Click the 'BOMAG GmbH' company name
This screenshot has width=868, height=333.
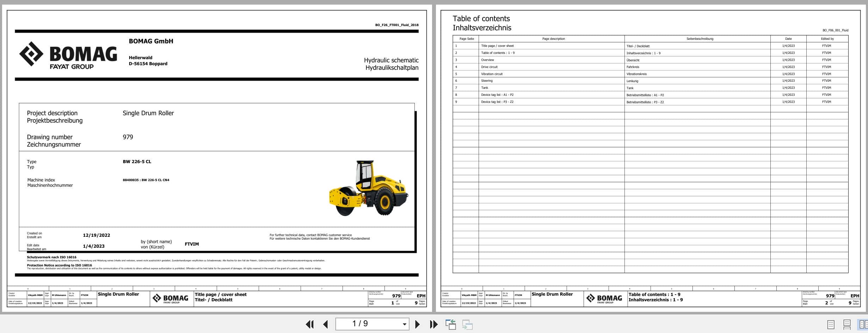tap(151, 41)
